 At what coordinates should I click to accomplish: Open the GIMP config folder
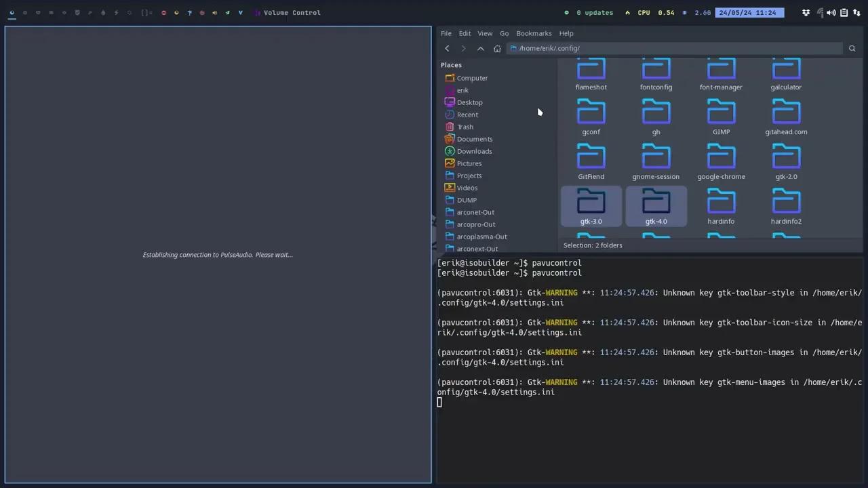click(721, 116)
